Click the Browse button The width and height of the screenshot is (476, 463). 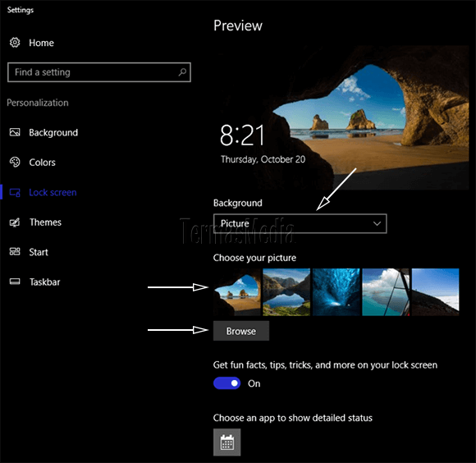tap(241, 331)
